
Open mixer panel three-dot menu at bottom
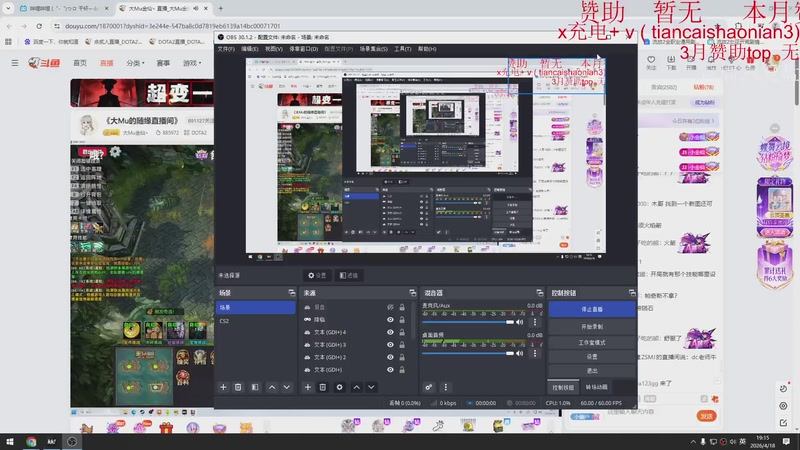[445, 387]
